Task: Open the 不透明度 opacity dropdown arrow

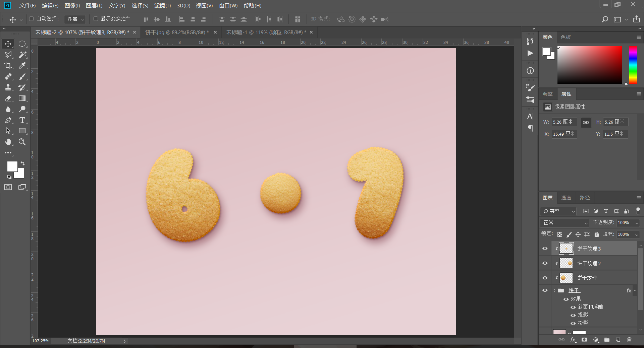Action: coord(637,223)
